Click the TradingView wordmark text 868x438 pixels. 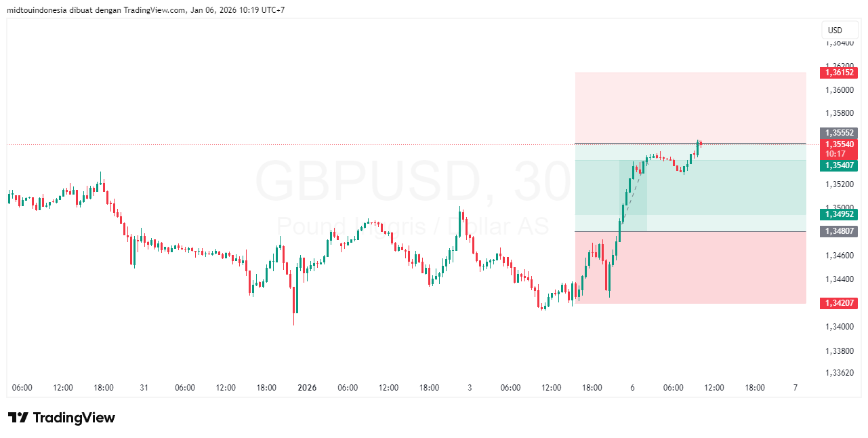(x=74, y=418)
